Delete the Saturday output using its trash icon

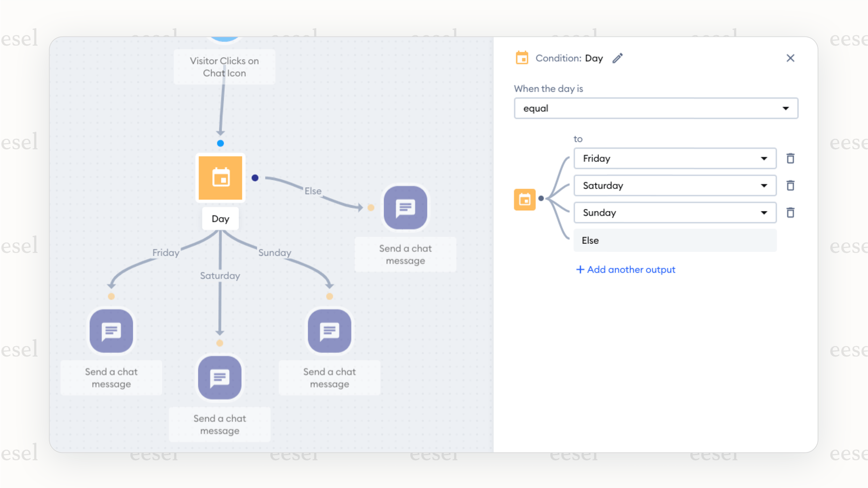790,185
